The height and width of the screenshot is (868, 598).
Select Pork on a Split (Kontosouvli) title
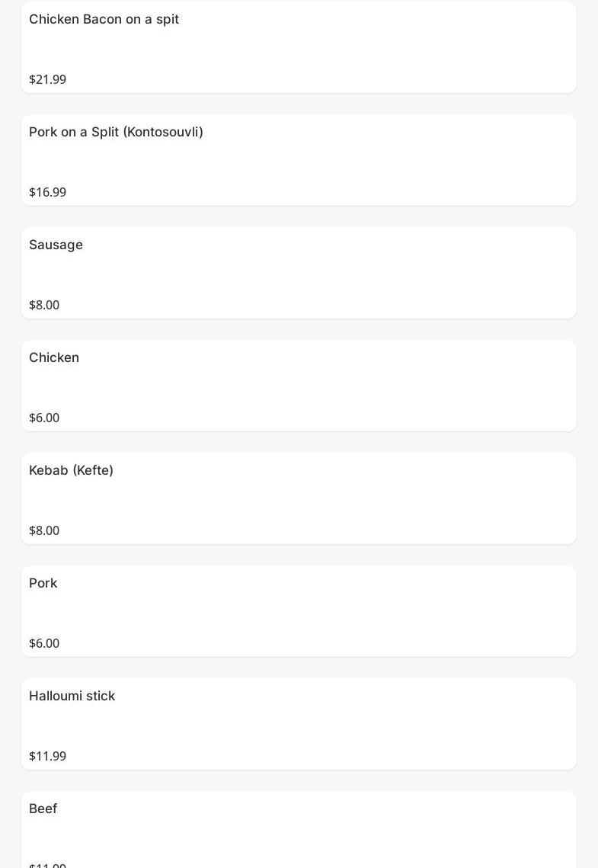tap(116, 132)
